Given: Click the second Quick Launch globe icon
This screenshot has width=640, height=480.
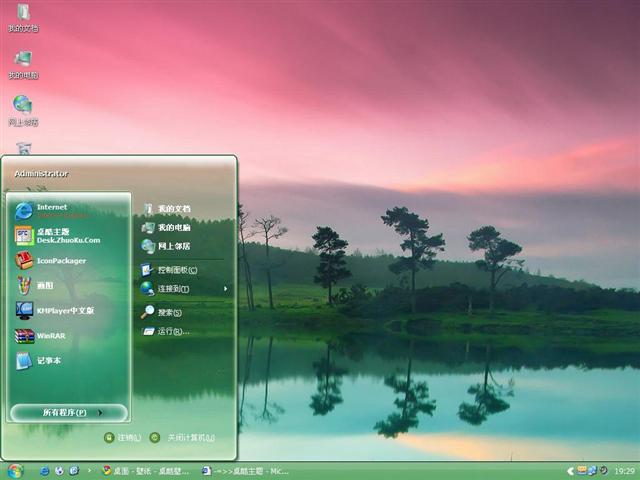Looking at the screenshot, I should pos(59,471).
